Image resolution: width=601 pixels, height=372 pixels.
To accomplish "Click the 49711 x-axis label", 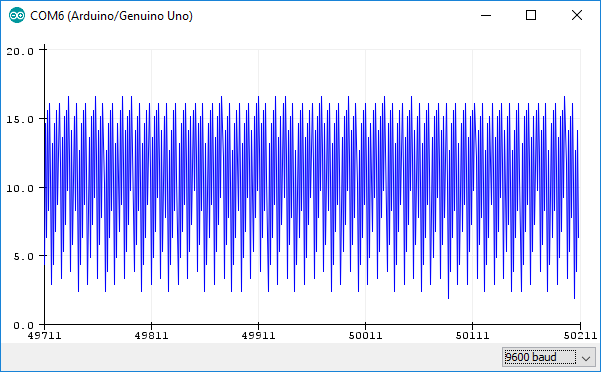I will point(44,336).
